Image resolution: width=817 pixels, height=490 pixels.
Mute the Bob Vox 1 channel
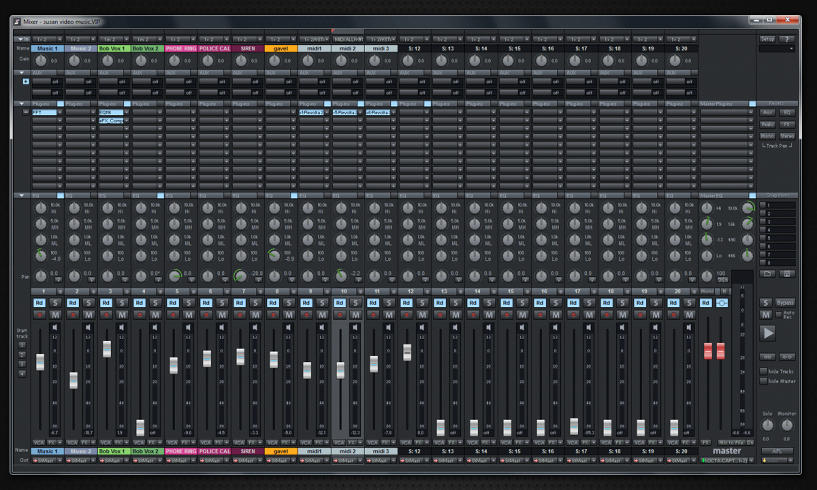(x=122, y=315)
